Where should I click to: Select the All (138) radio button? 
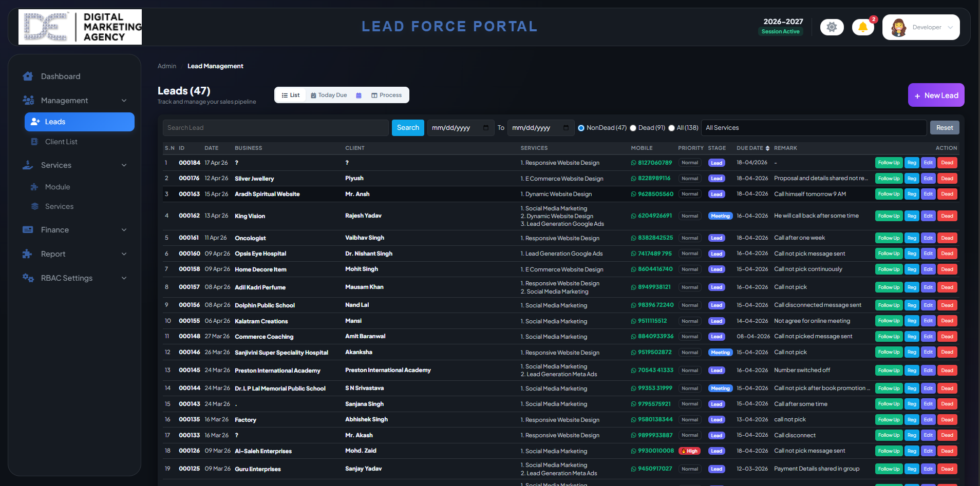(x=671, y=128)
